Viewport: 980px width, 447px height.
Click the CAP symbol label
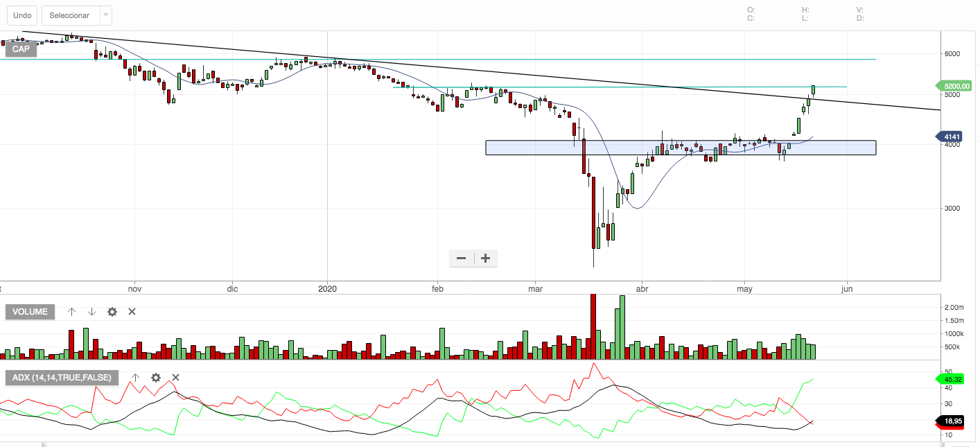pyautogui.click(x=21, y=49)
